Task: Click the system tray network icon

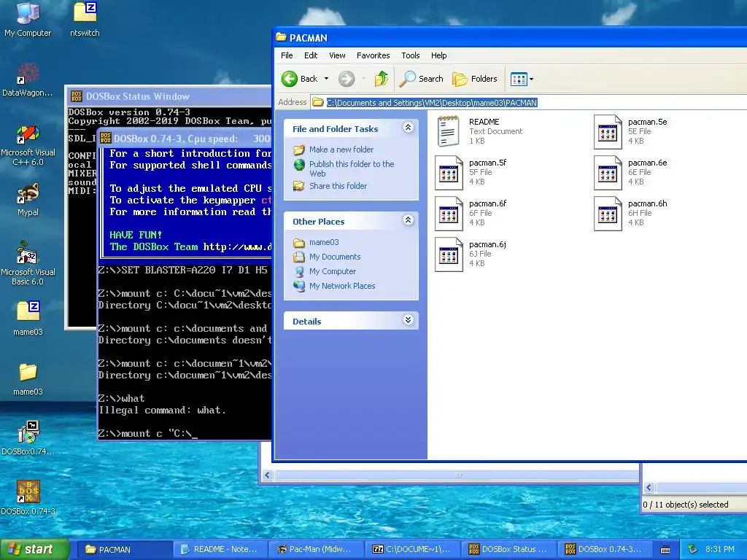Action: coord(693,550)
